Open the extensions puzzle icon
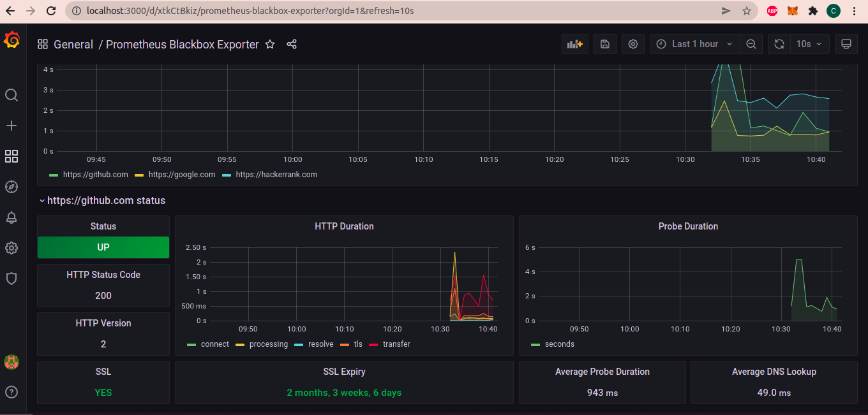The width and height of the screenshot is (868, 415). point(812,11)
